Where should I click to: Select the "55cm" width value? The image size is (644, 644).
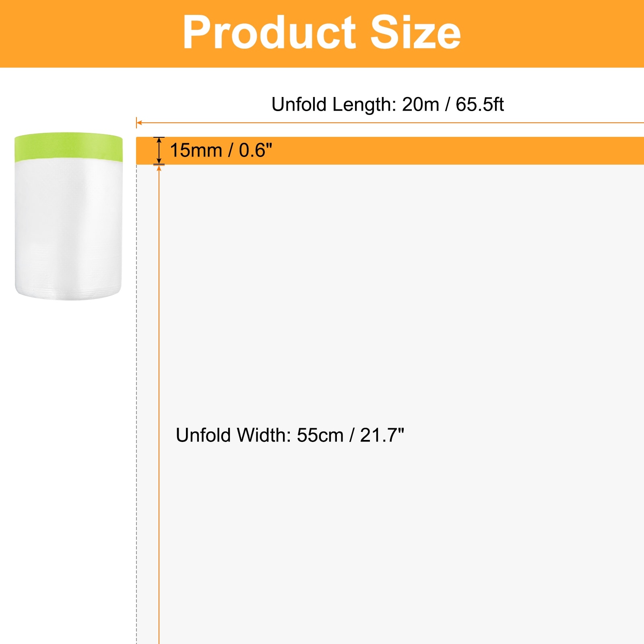click(320, 435)
